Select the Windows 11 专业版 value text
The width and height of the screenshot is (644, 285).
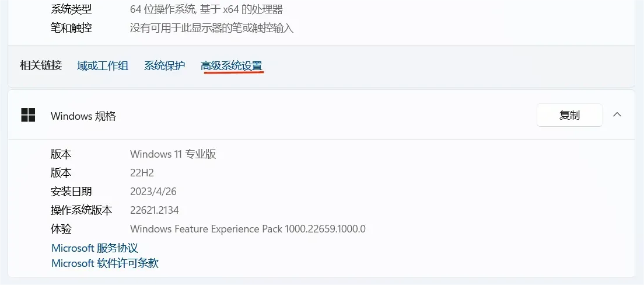click(173, 154)
